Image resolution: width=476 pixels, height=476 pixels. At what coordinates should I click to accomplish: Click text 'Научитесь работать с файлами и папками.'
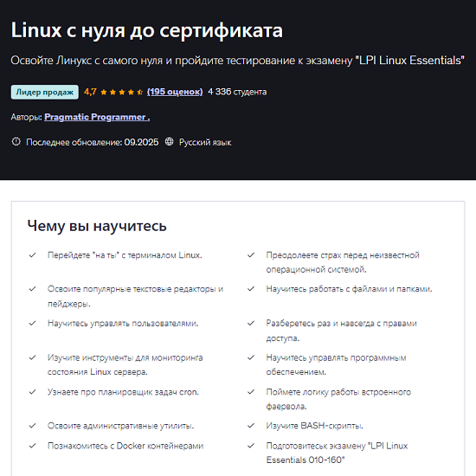[349, 289]
